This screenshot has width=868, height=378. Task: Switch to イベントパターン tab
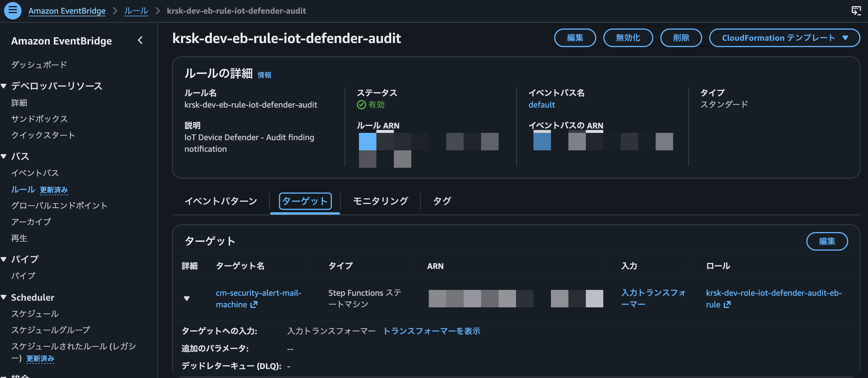(x=221, y=201)
